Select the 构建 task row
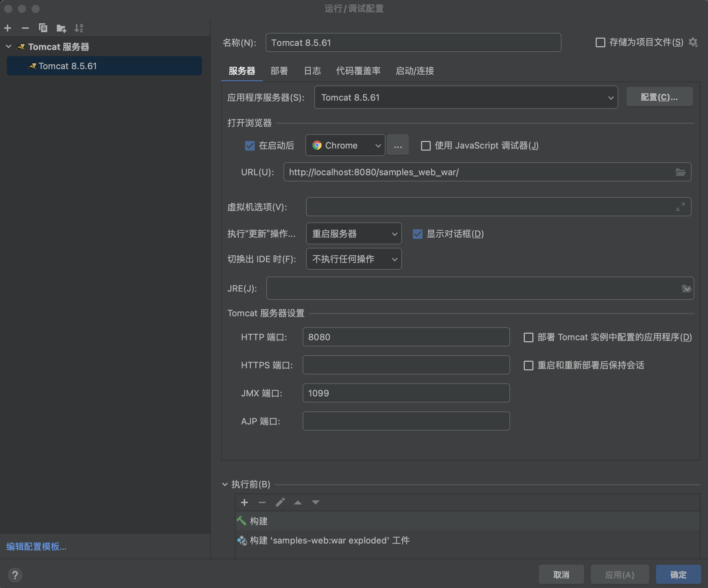Viewport: 708px width, 588px height. (468, 521)
